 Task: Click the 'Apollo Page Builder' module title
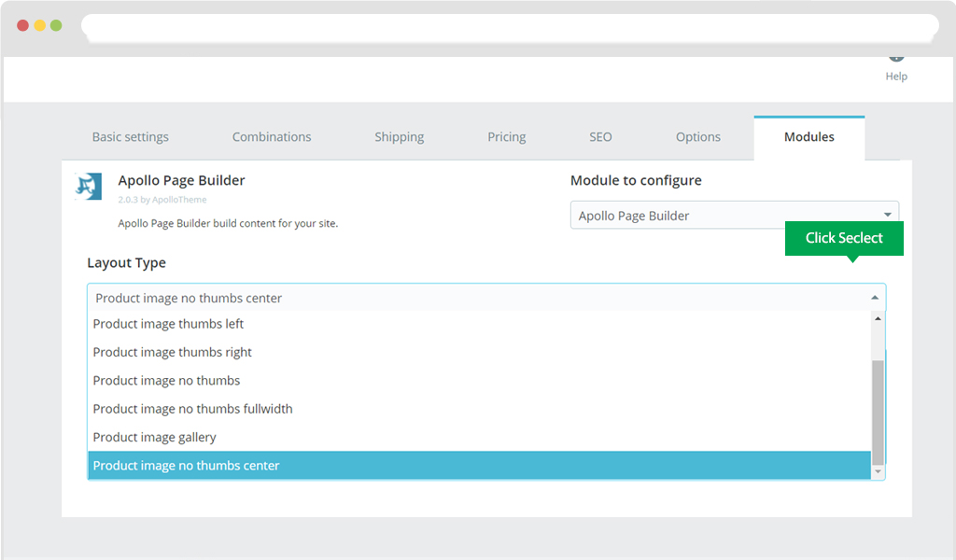(182, 180)
